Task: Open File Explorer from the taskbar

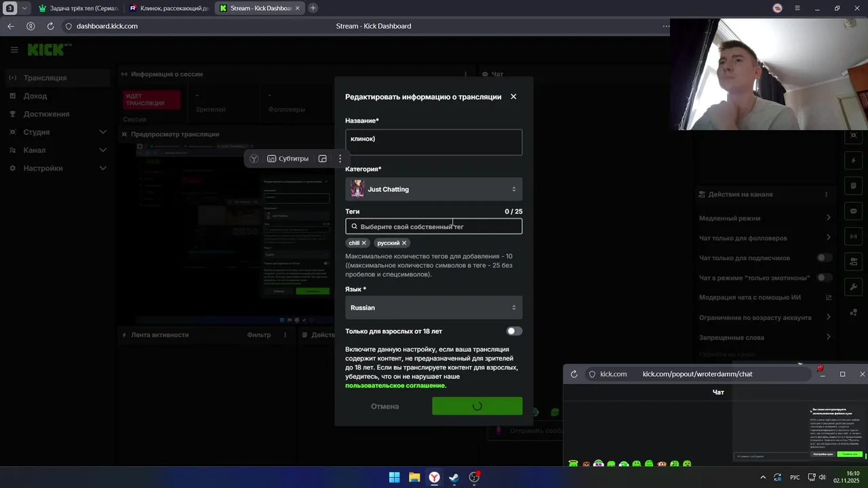Action: pos(414,477)
